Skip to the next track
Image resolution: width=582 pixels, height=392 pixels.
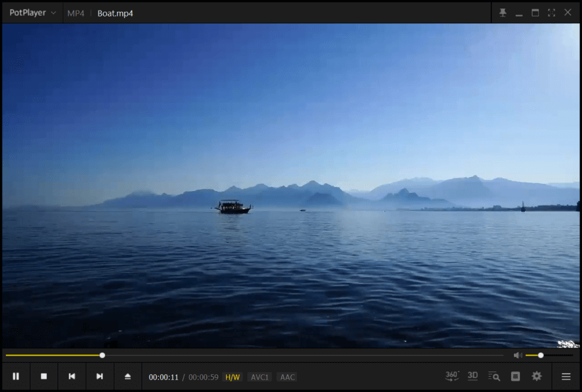[x=99, y=376]
